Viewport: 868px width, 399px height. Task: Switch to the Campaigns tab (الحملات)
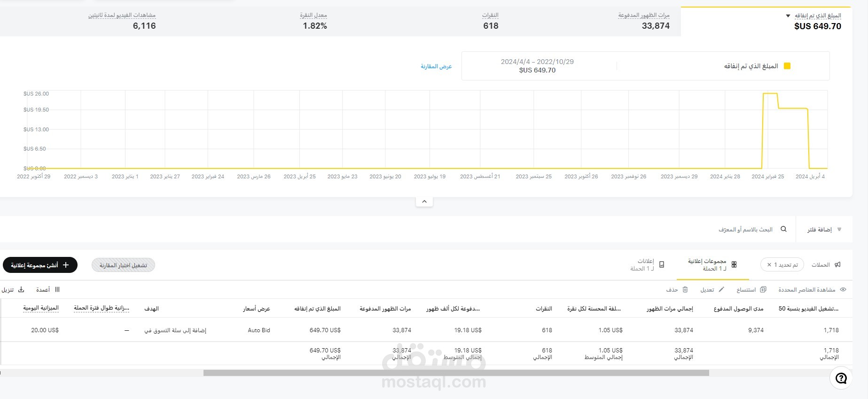pos(826,265)
